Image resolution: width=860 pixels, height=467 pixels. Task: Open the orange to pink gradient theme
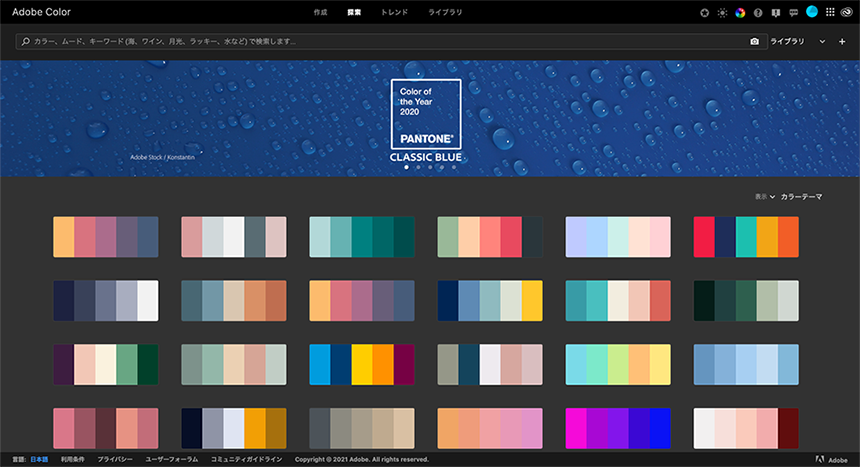[490, 428]
